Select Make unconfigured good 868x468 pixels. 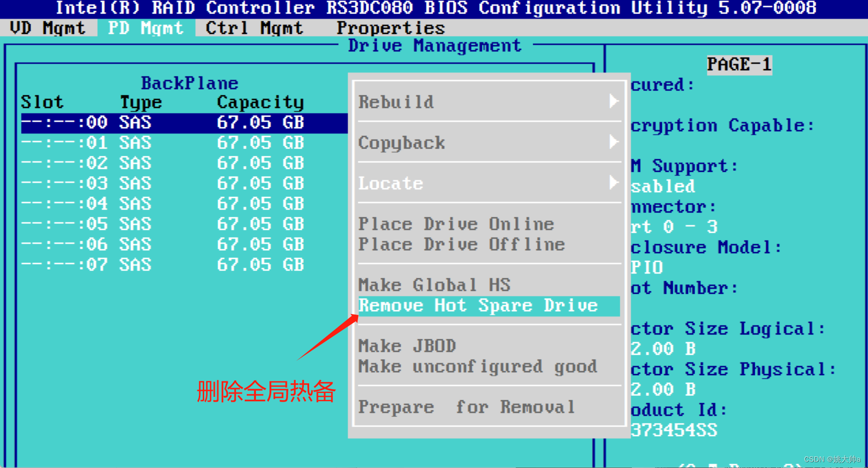[x=478, y=366]
